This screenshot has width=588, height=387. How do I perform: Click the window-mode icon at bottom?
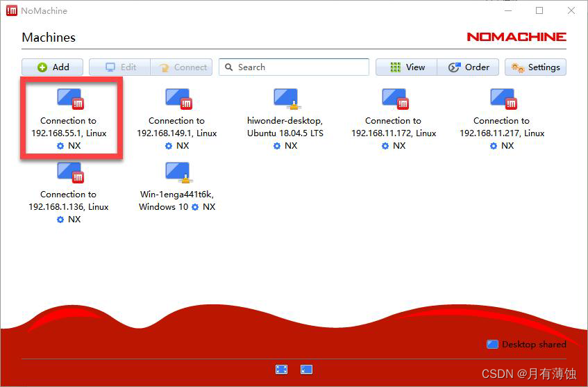coord(306,370)
